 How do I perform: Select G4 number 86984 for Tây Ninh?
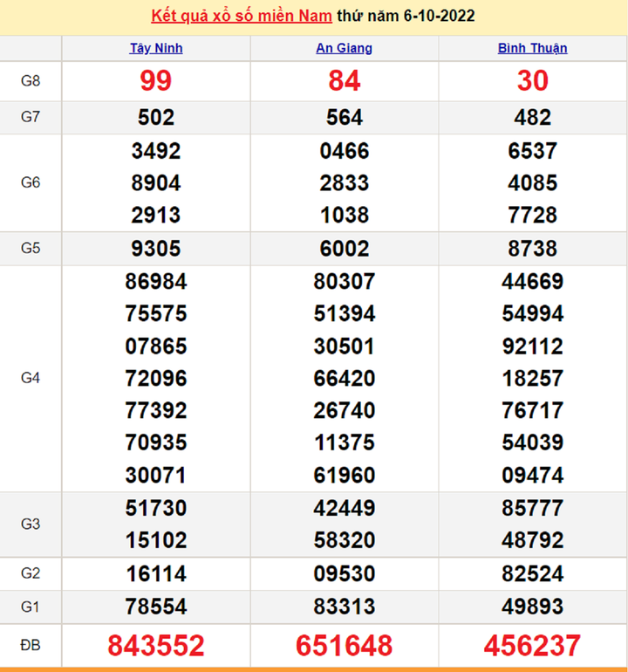(156, 282)
